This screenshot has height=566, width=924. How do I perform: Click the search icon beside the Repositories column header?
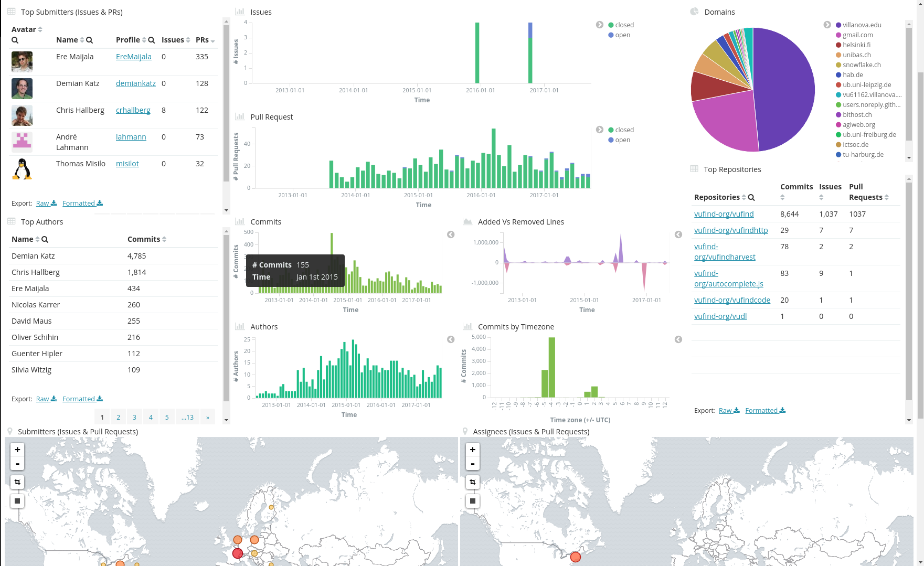click(x=751, y=198)
